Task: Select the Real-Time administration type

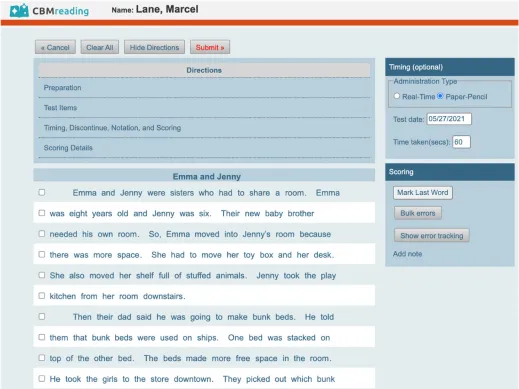Action: pyautogui.click(x=397, y=96)
